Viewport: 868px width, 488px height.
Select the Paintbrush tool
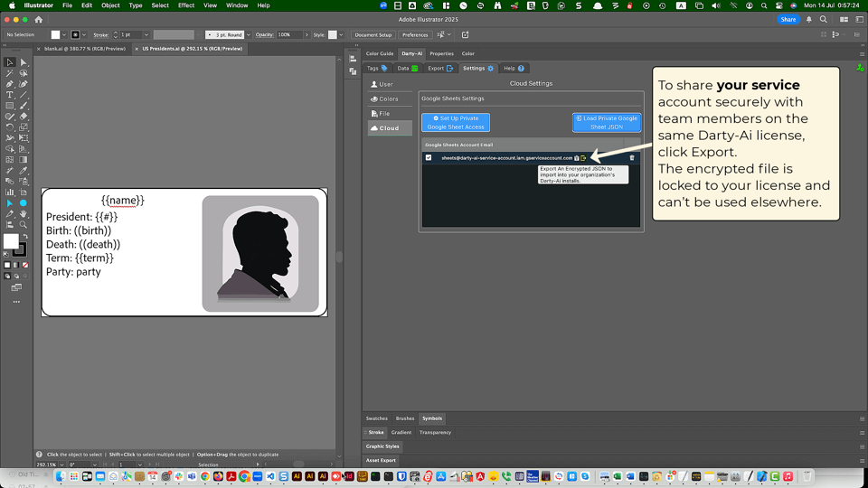pos(24,106)
